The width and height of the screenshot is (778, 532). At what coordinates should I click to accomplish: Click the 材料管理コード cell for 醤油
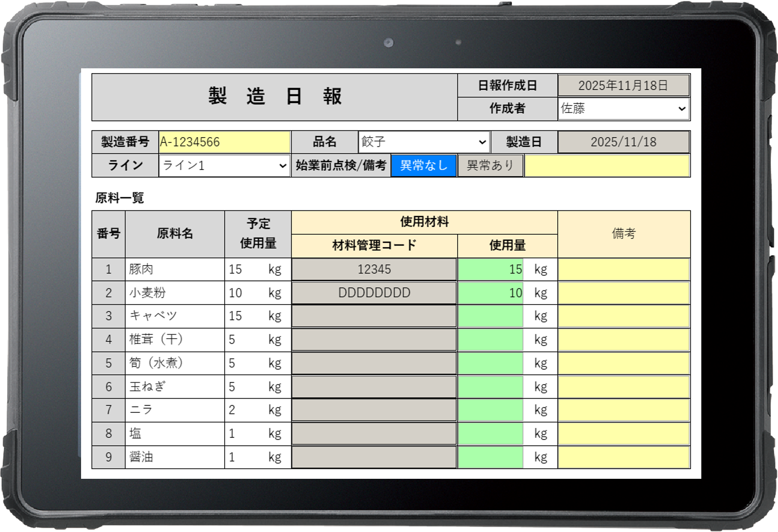pyautogui.click(x=374, y=457)
